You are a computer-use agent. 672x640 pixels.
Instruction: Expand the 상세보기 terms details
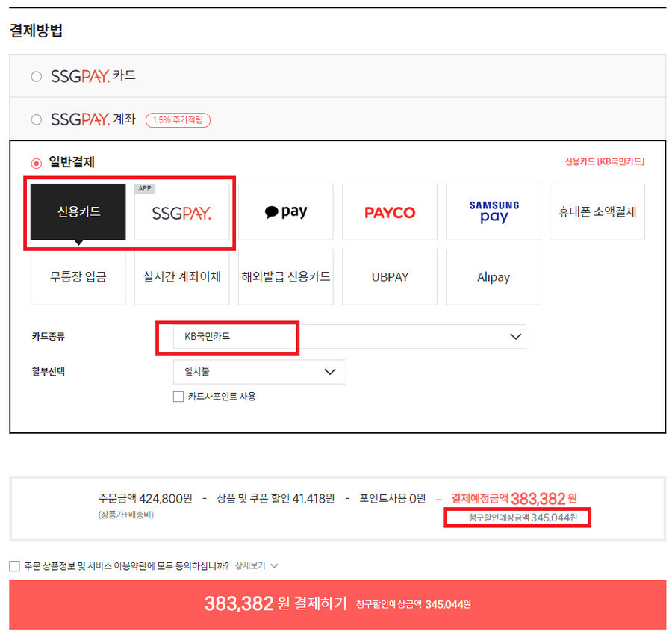coord(256,566)
